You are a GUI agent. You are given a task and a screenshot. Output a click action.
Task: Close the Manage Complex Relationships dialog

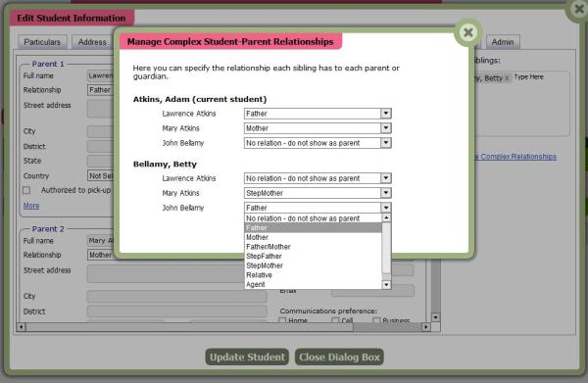pos(468,32)
